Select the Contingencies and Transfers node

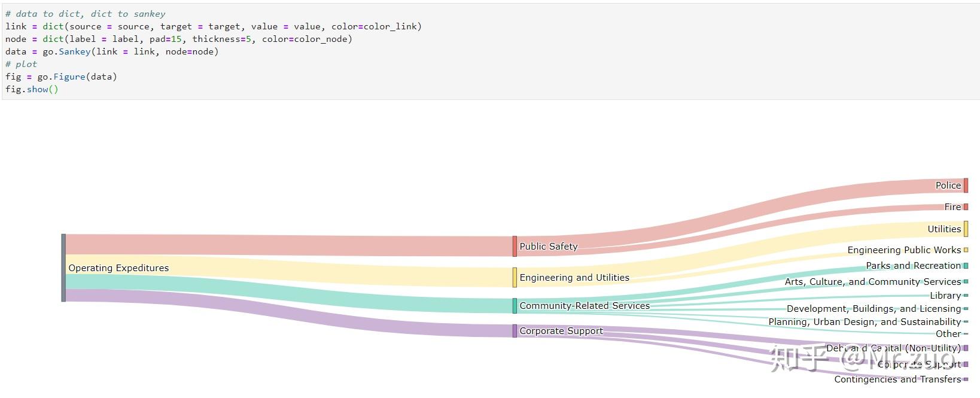click(966, 379)
